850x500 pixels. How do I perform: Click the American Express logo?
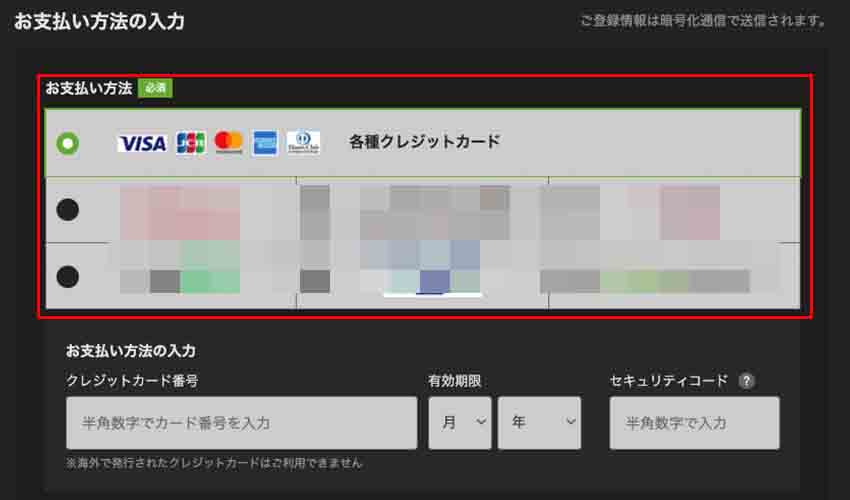tap(265, 143)
